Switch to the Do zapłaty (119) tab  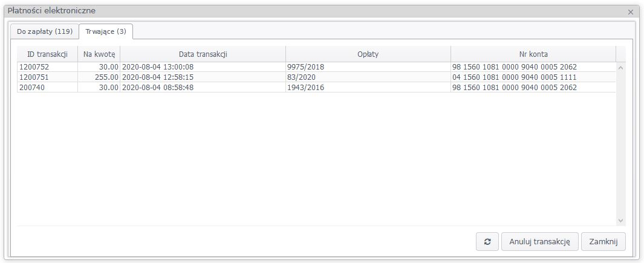45,31
